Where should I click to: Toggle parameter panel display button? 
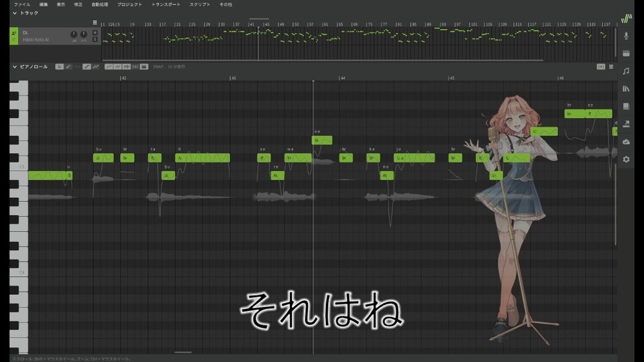pyautogui.click(x=144, y=66)
